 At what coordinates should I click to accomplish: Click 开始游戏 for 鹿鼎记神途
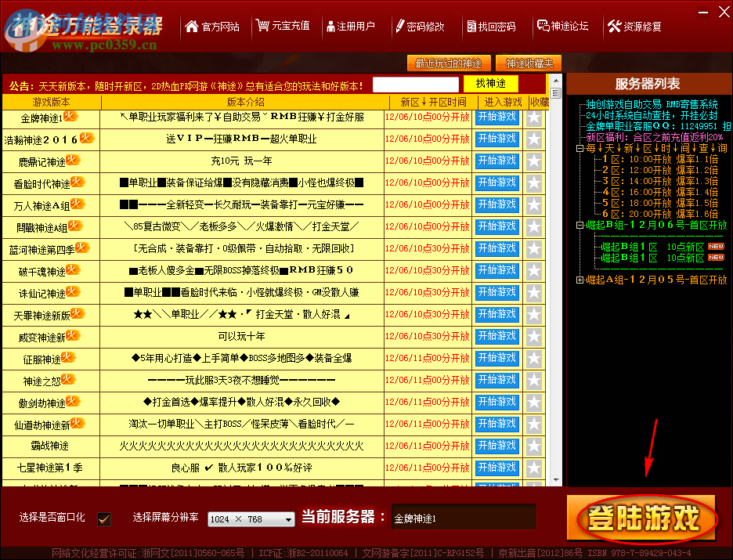497,161
